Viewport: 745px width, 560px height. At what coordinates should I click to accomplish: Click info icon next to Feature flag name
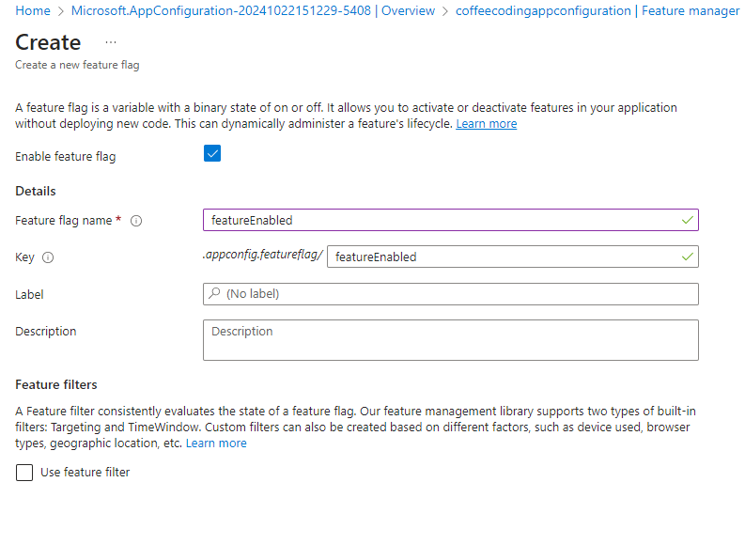point(136,221)
